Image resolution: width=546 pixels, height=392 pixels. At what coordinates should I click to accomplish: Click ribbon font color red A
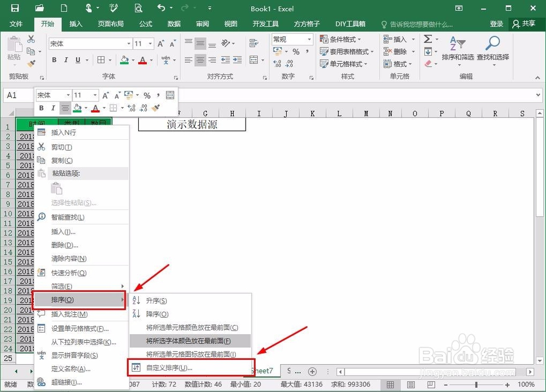pyautogui.click(x=143, y=60)
